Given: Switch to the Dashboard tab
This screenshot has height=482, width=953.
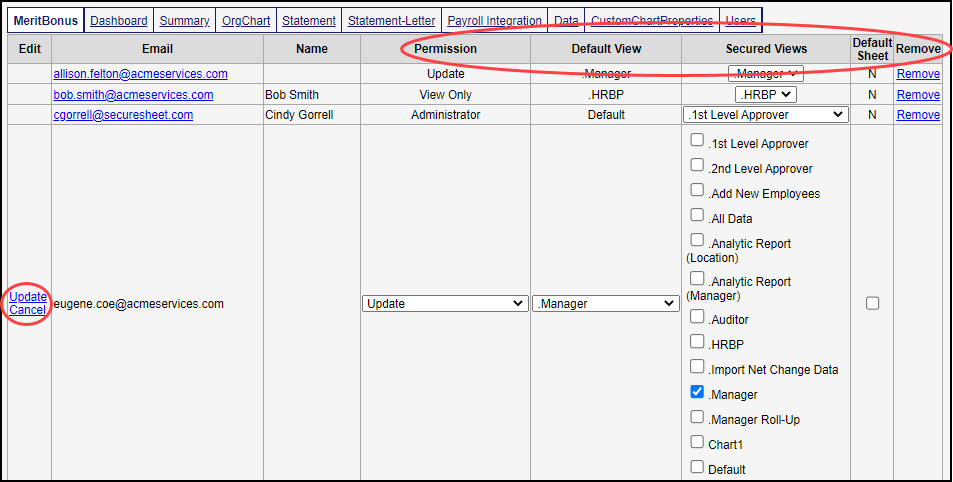Looking at the screenshot, I should (x=119, y=20).
